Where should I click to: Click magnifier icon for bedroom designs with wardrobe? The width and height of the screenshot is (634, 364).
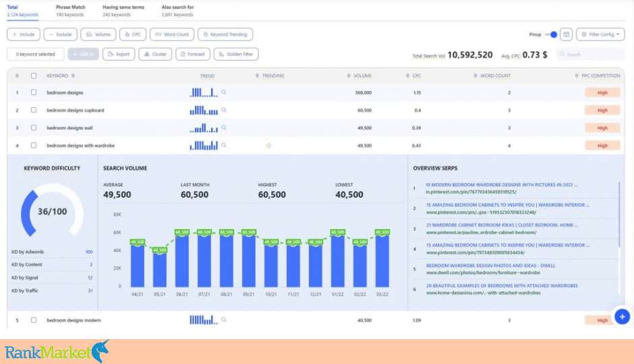coord(224,145)
